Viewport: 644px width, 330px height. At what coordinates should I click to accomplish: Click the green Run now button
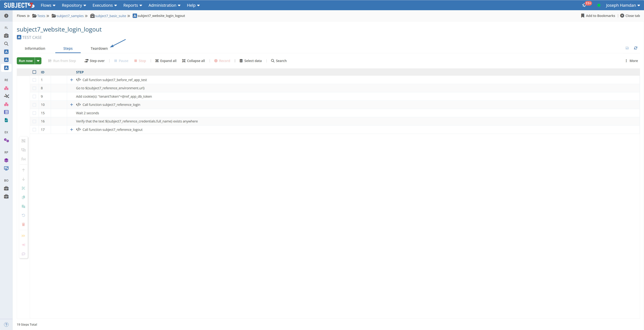tap(25, 61)
